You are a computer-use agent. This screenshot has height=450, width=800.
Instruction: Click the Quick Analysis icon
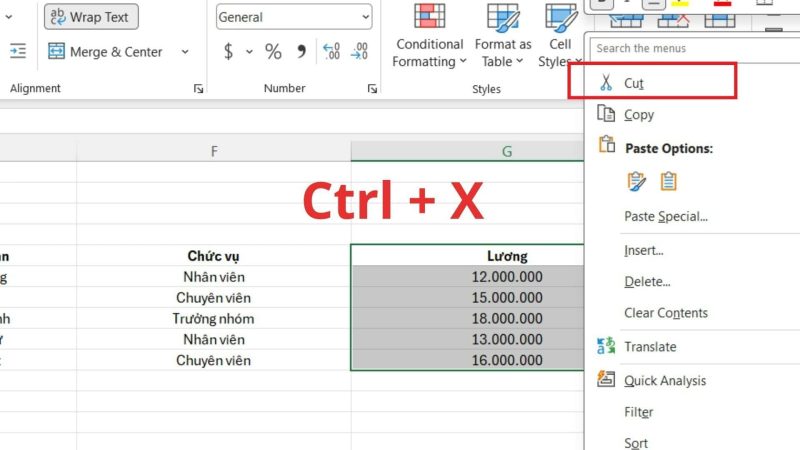coord(606,379)
